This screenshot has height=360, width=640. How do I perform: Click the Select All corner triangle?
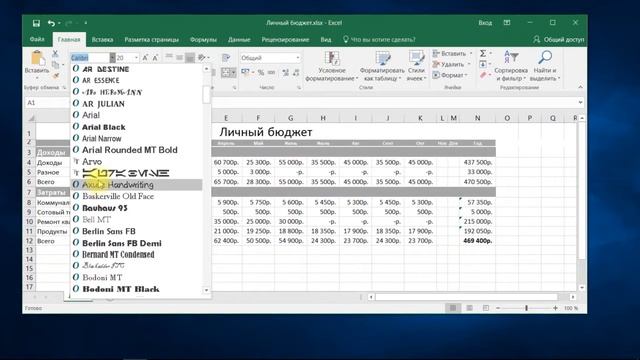[x=31, y=118]
